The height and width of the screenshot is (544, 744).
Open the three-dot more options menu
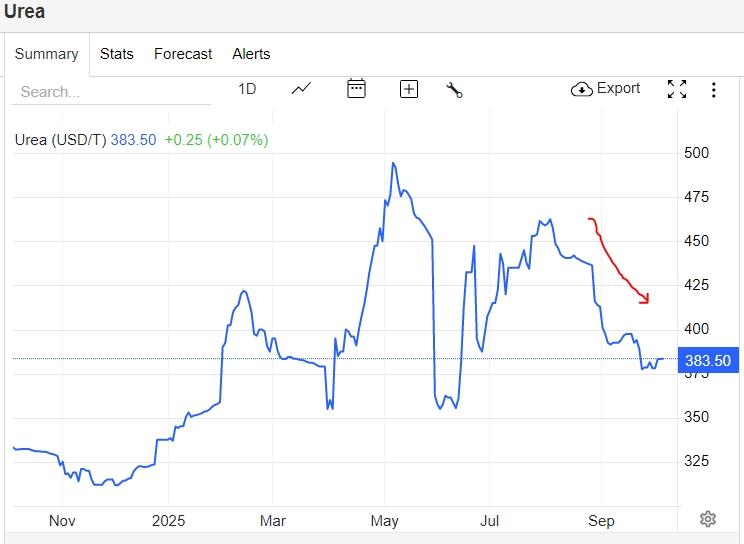[714, 90]
